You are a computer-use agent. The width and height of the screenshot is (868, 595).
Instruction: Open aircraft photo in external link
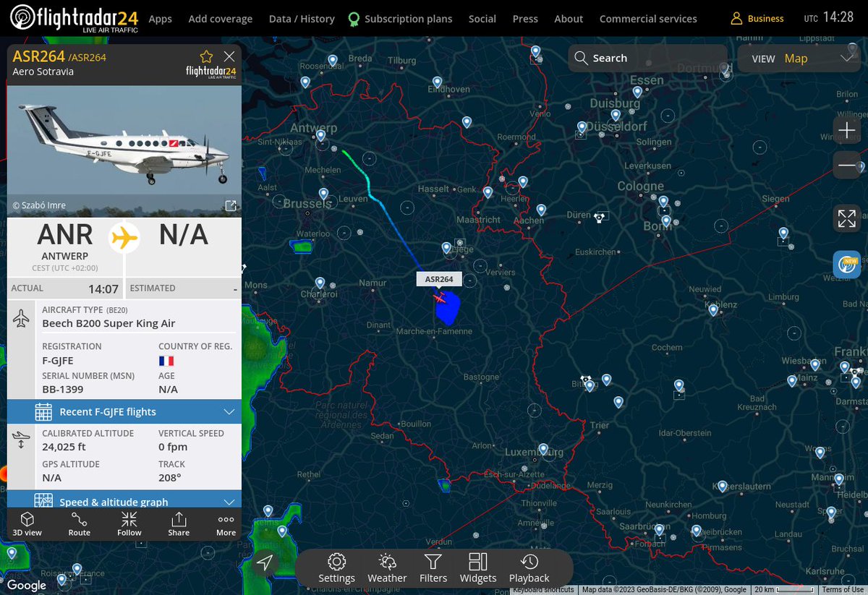231,206
